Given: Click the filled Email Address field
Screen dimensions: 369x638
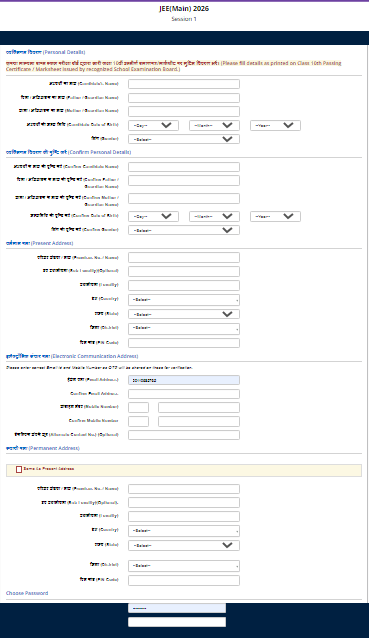Looking at the screenshot, I should point(184,380).
